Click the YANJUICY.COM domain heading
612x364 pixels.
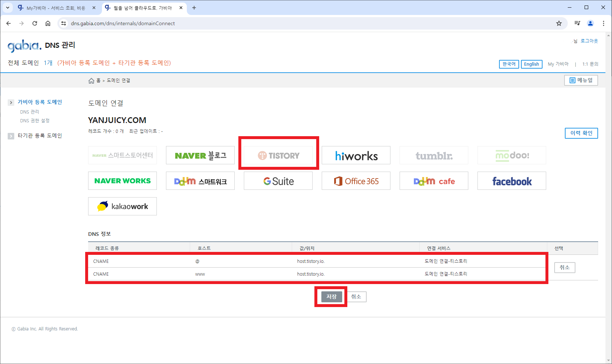[x=117, y=120]
